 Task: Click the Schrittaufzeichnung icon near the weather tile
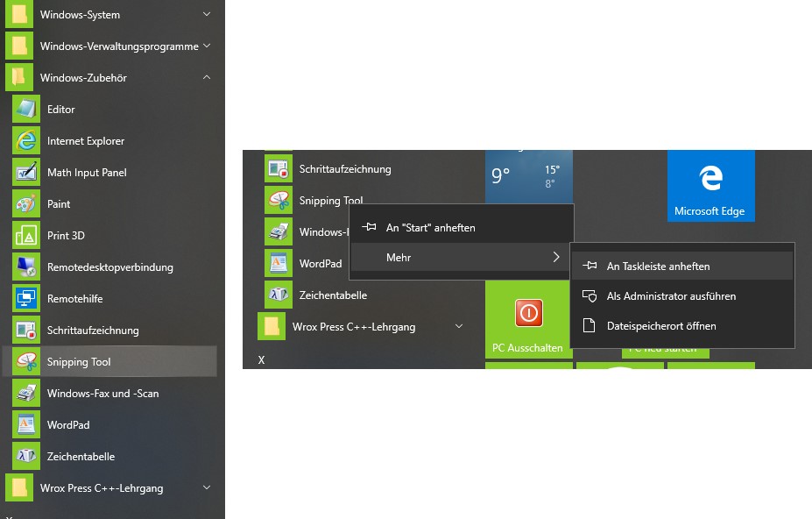pos(278,169)
